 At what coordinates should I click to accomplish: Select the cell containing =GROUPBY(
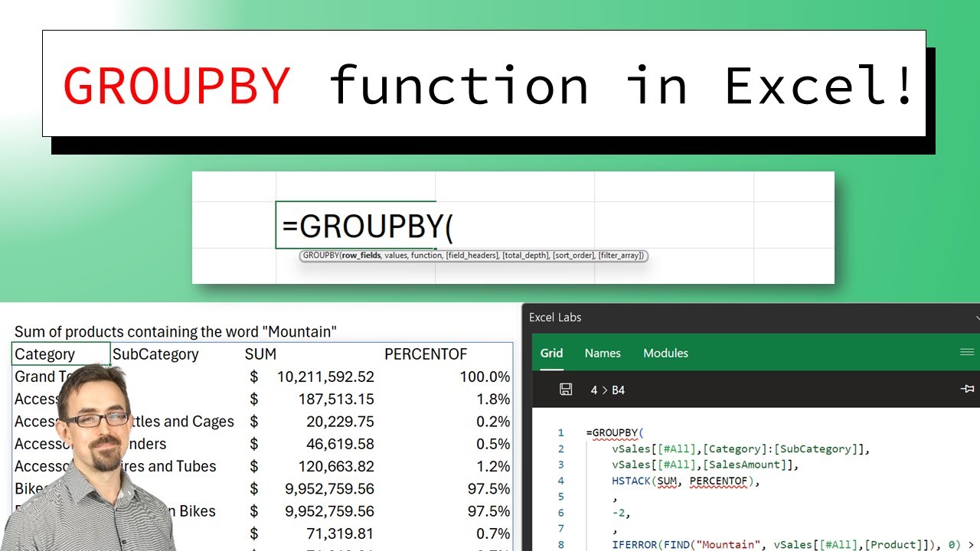pyautogui.click(x=356, y=226)
